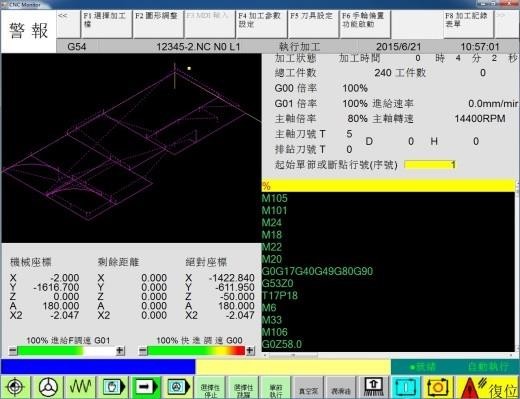Select the handwheel mode icon
This screenshot has height=399, width=520.
48,387
